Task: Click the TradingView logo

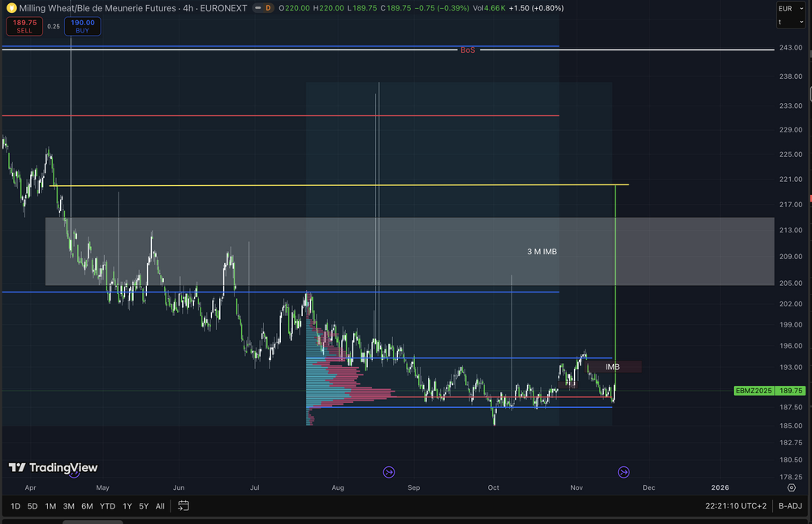Action: point(53,467)
